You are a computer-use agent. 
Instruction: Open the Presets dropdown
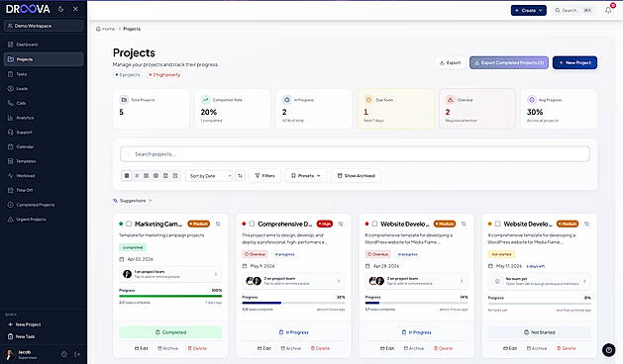pos(305,175)
